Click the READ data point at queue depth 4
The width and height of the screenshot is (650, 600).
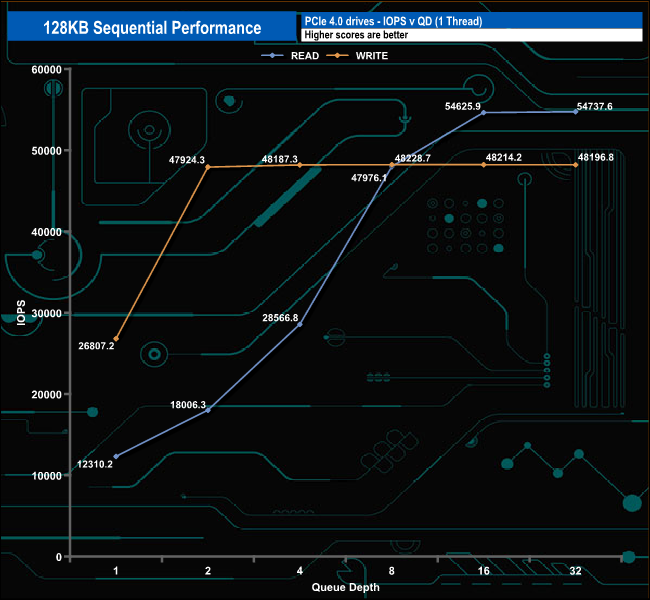pyautogui.click(x=300, y=324)
